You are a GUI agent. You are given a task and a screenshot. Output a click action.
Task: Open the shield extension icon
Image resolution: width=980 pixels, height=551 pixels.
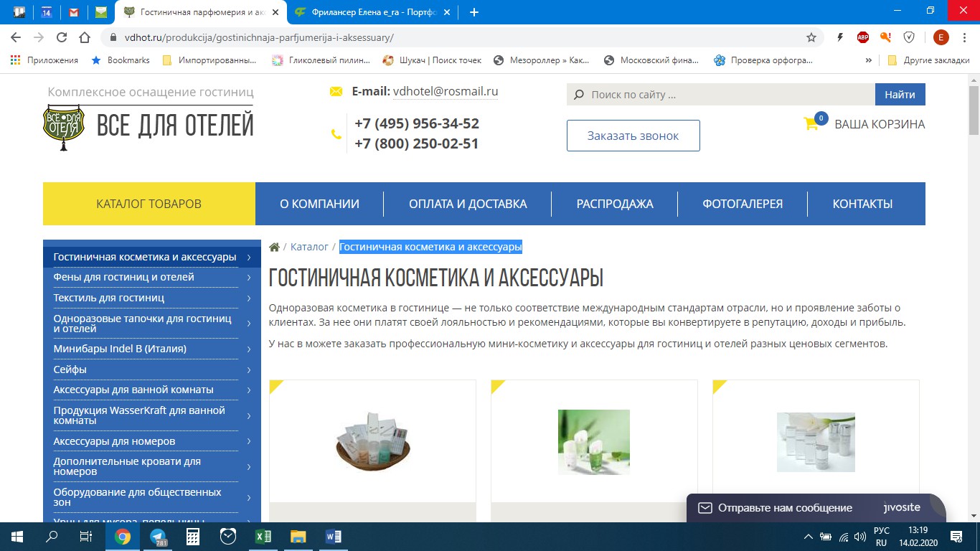tap(909, 37)
